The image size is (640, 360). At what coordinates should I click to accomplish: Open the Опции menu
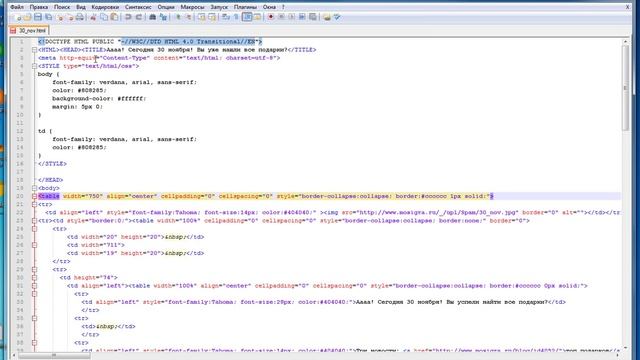[x=166, y=7]
